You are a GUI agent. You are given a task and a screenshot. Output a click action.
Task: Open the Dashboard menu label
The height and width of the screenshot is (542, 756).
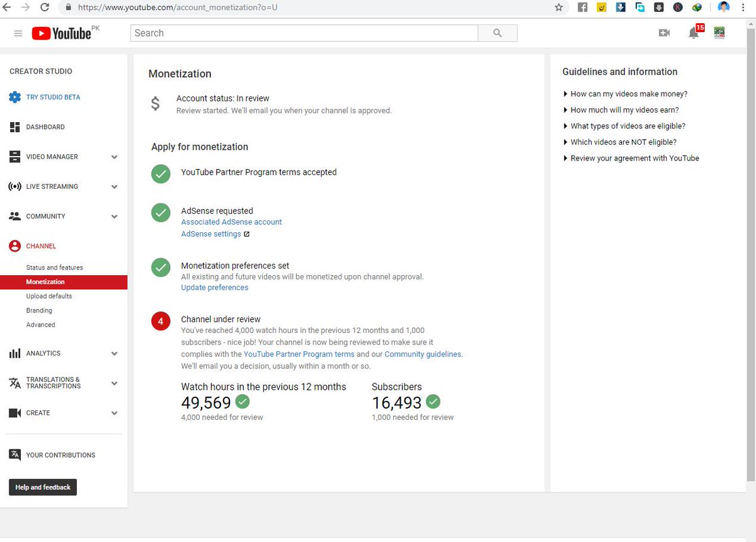[45, 127]
